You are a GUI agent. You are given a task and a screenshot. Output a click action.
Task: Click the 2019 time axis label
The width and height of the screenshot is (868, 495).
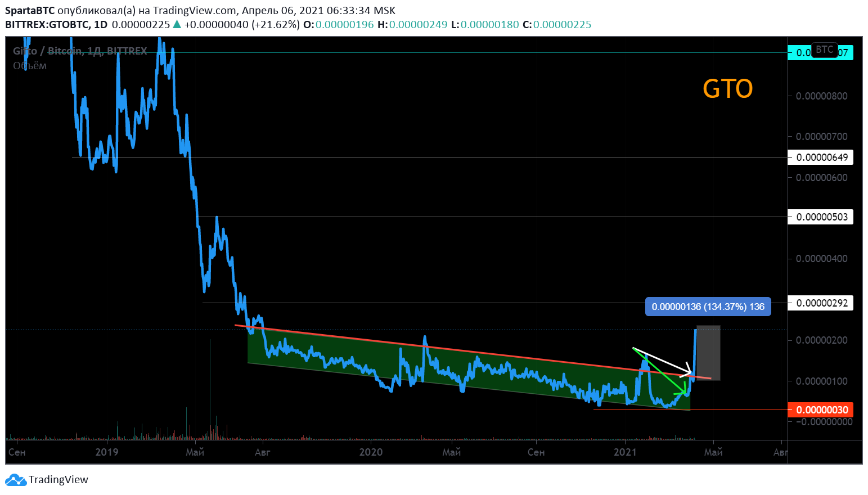[107, 452]
